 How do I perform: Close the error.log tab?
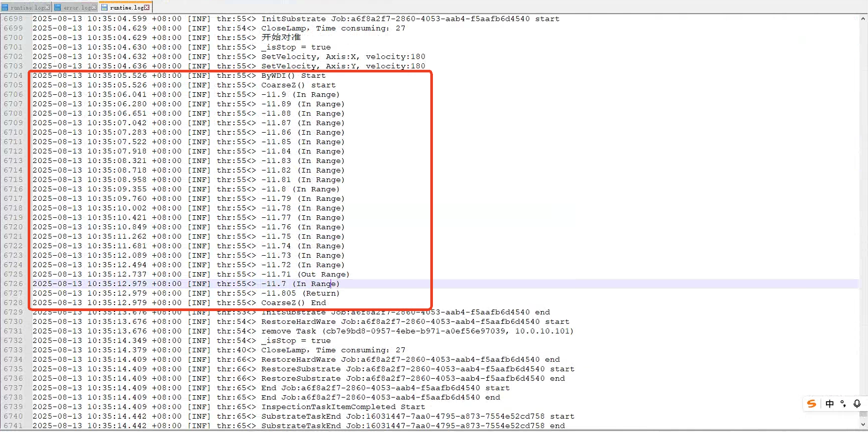[94, 7]
